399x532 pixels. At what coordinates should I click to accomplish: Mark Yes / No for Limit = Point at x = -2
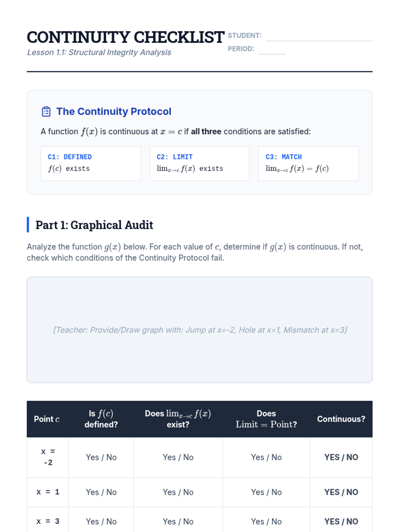click(x=266, y=457)
